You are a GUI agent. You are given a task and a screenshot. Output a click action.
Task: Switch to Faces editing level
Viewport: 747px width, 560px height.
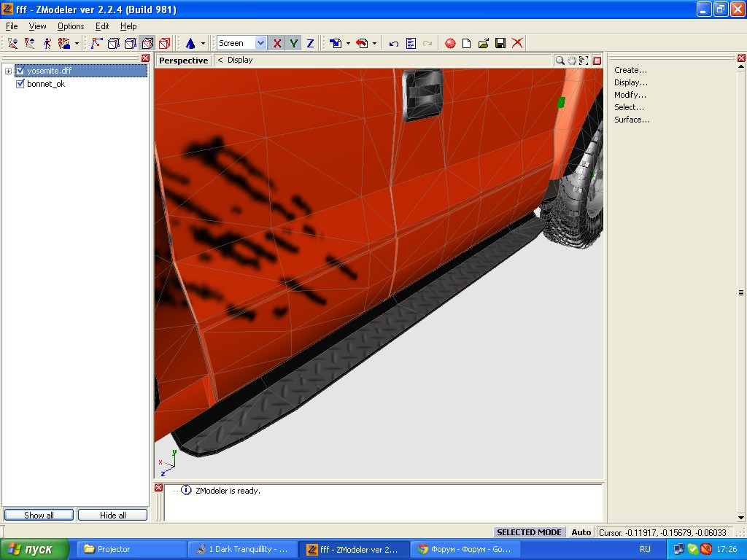(131, 43)
